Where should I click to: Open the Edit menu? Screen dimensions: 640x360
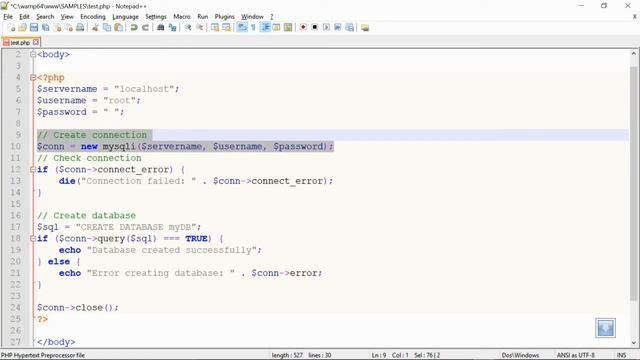click(24, 17)
